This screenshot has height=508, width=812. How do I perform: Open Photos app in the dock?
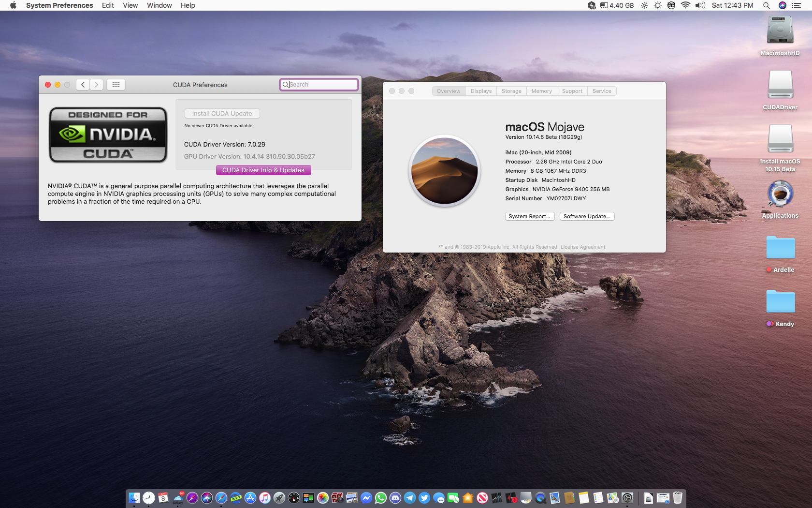(323, 498)
